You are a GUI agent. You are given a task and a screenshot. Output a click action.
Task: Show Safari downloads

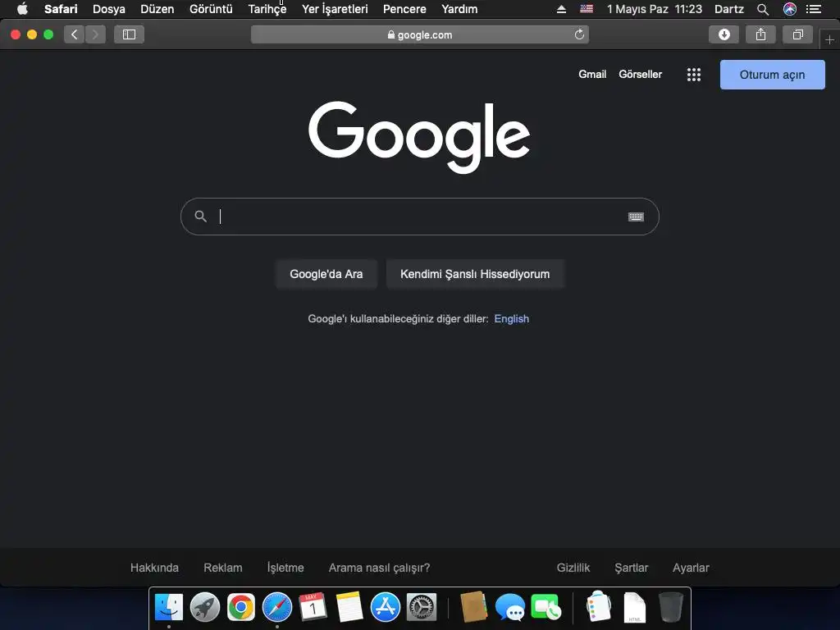click(724, 34)
